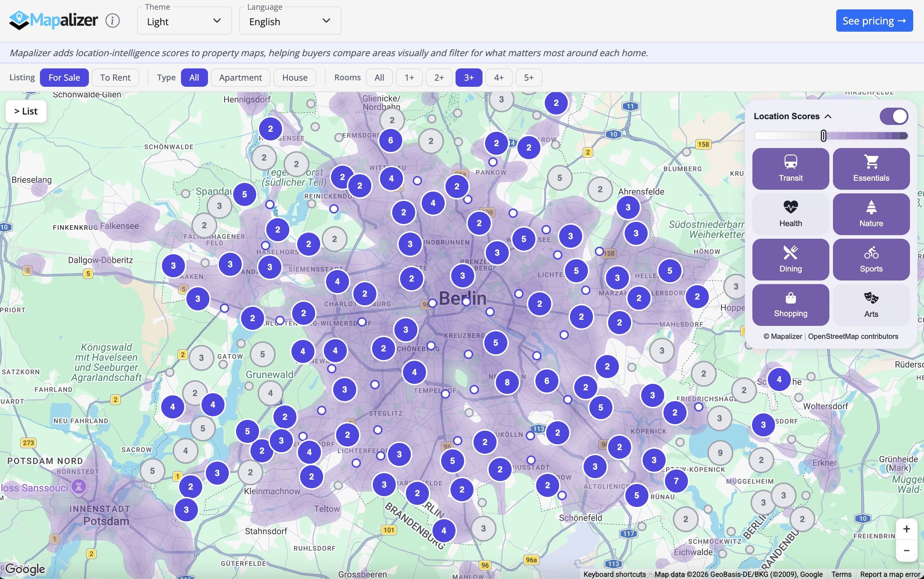
Task: Choose the 1+ rooms filter
Action: click(x=409, y=78)
